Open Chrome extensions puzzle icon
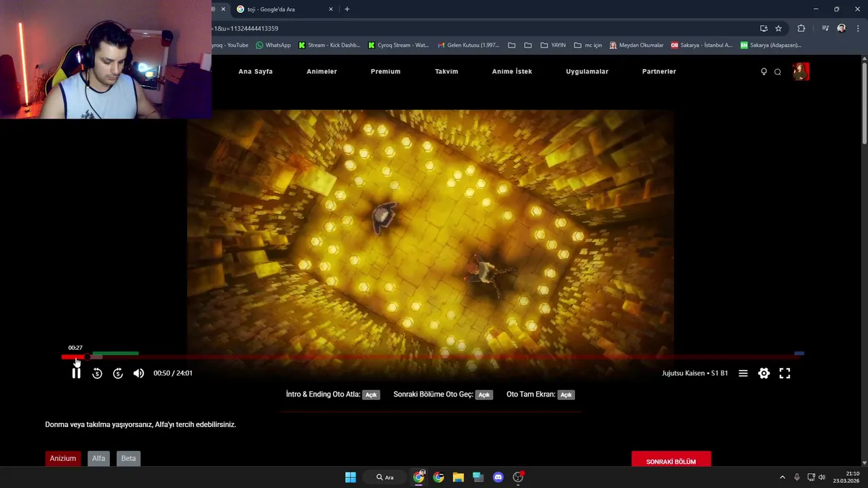868x488 pixels. point(802,28)
